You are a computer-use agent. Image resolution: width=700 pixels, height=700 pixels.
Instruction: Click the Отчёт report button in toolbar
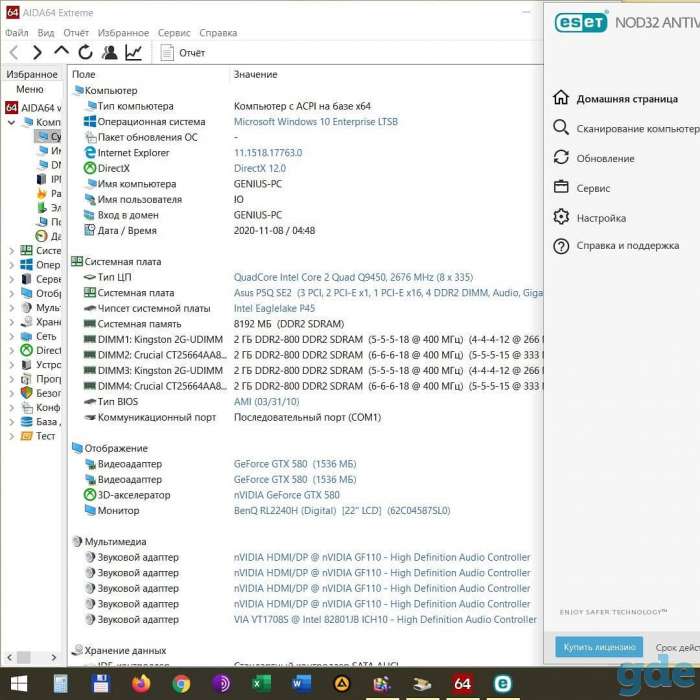[x=183, y=53]
